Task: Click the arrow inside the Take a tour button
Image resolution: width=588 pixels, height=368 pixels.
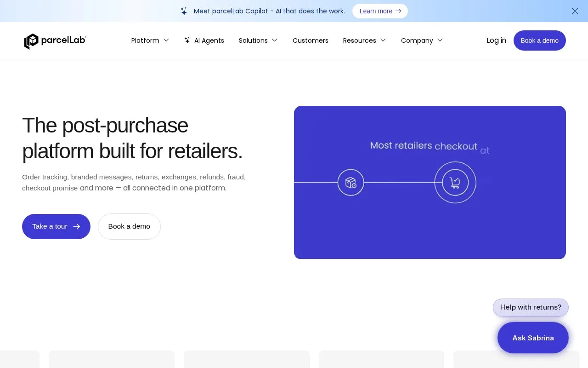Action: pos(77,226)
